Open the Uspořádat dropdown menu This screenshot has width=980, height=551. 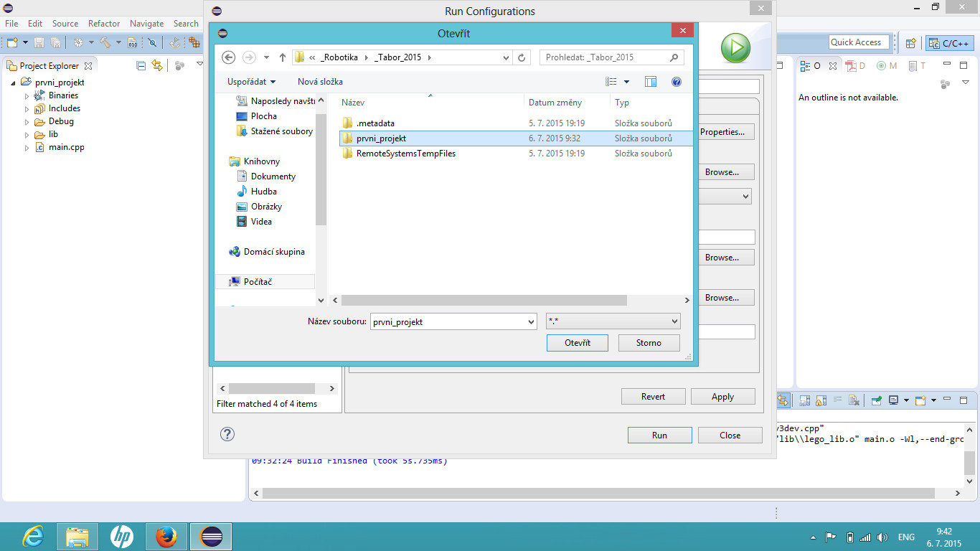[x=251, y=82]
